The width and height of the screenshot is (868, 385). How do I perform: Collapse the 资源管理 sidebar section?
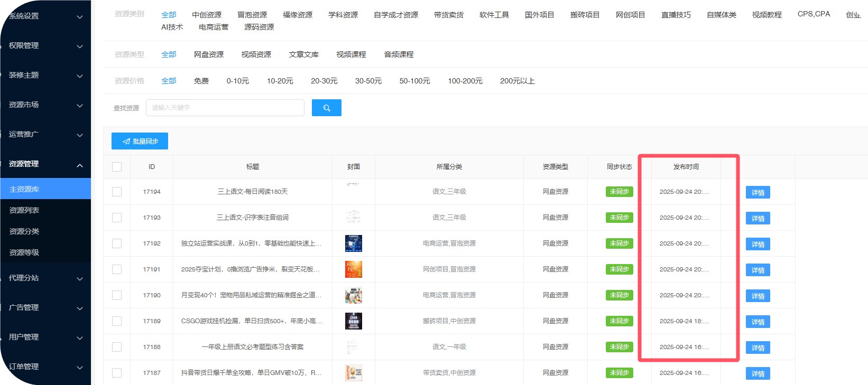45,164
